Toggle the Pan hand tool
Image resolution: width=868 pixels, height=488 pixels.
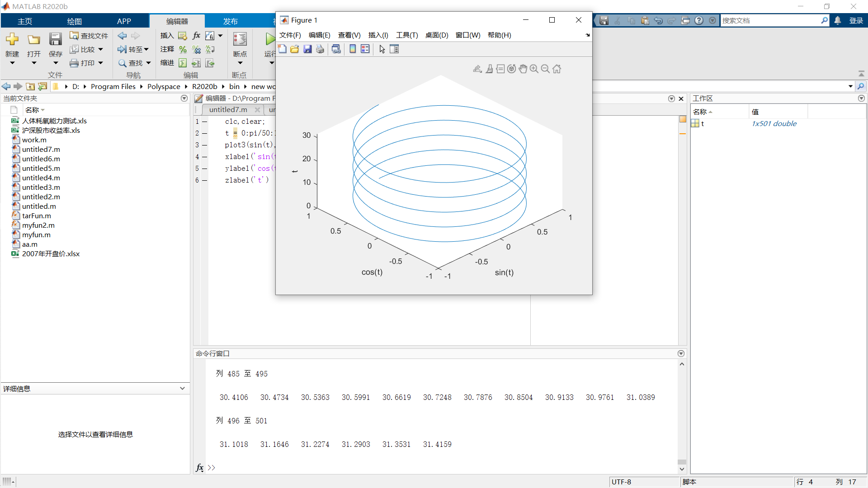(523, 69)
